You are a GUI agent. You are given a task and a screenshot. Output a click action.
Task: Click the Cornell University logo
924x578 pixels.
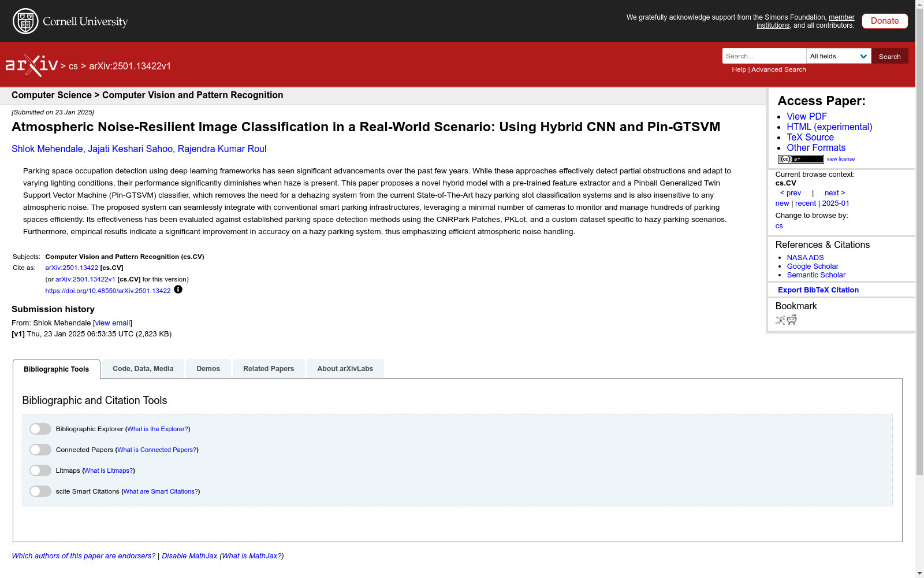[x=70, y=21]
